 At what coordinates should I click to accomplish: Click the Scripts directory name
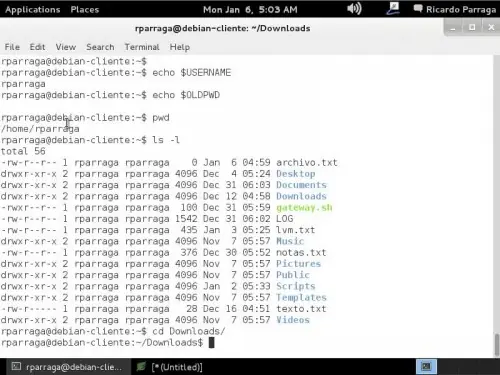point(296,287)
